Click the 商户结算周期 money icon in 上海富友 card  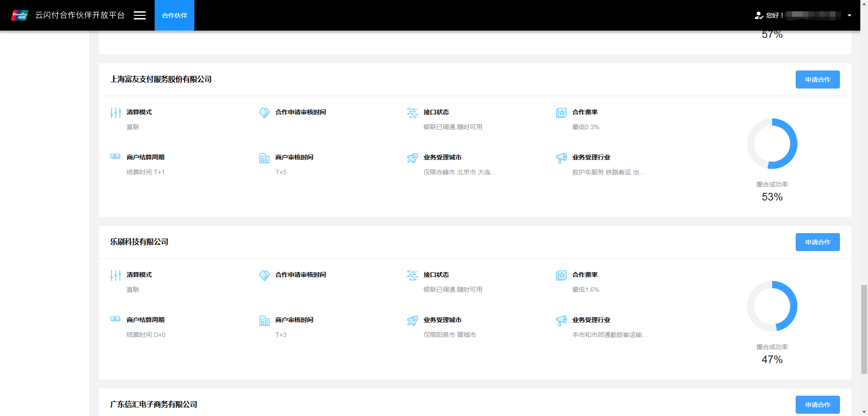115,156
